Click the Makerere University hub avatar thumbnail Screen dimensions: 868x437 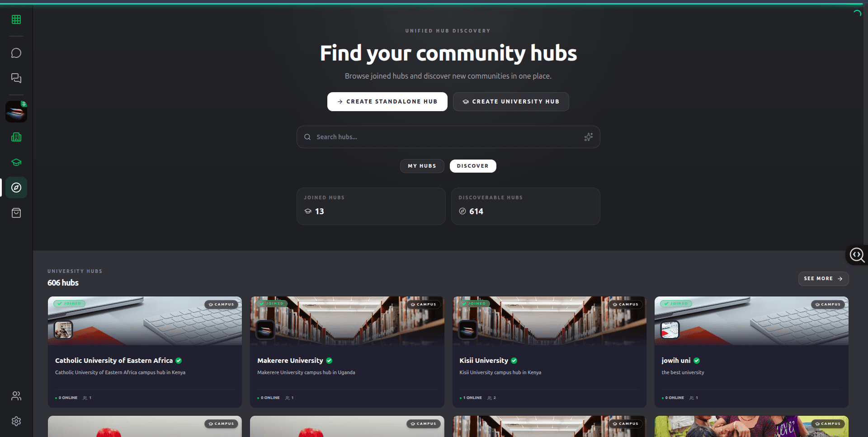click(265, 330)
